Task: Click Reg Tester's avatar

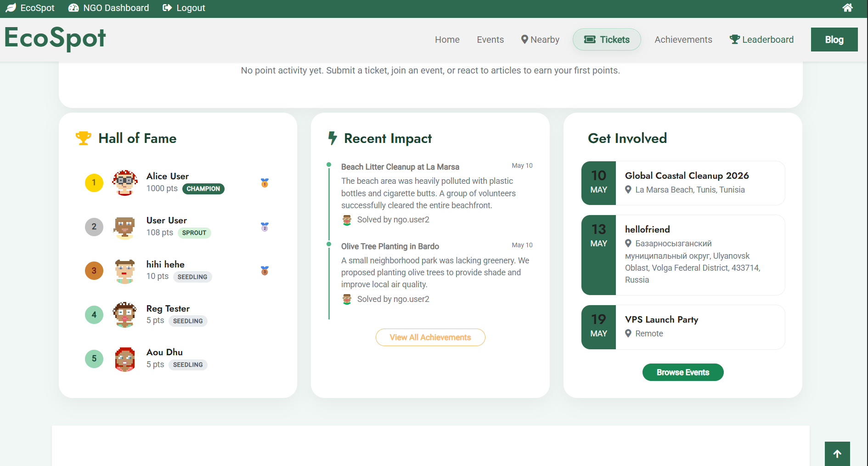Action: pyautogui.click(x=125, y=315)
